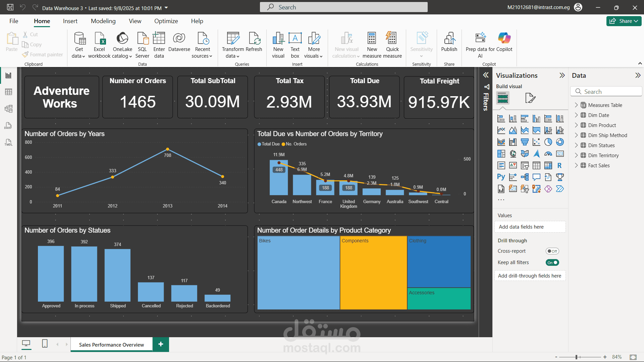Collapse the ribbon
This screenshot has width=644, height=362.
pyautogui.click(x=640, y=63)
